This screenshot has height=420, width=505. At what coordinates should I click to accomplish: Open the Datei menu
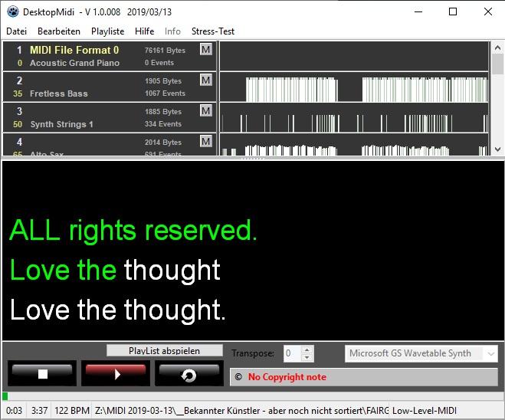pos(16,31)
